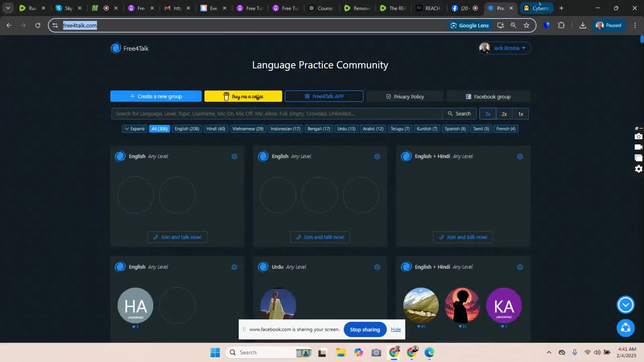This screenshot has width=644, height=362.
Task: Open settings gear of English group with HA member
Action: 234,267
